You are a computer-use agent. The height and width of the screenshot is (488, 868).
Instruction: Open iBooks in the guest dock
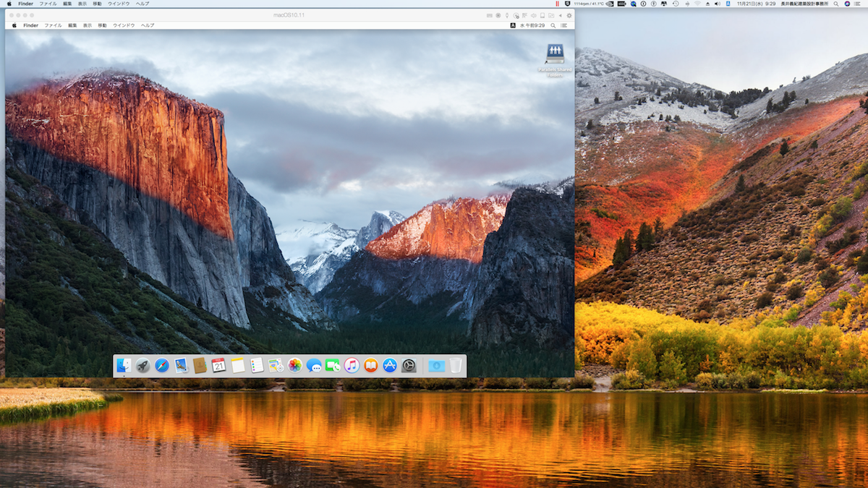click(x=371, y=366)
